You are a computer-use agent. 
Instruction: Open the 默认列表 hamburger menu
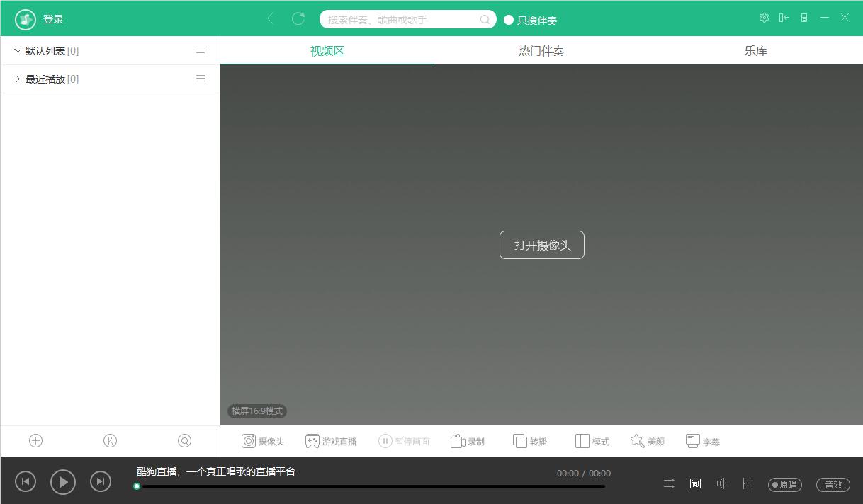click(201, 50)
